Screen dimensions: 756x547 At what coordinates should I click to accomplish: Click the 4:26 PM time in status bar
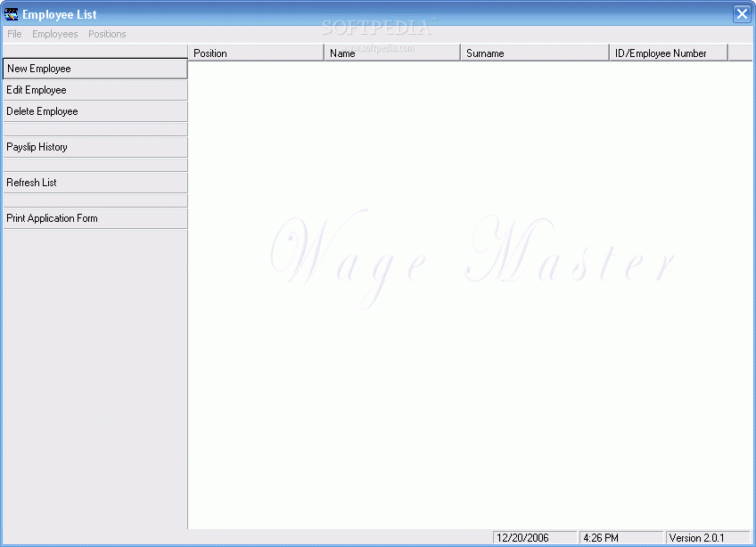[x=621, y=538]
